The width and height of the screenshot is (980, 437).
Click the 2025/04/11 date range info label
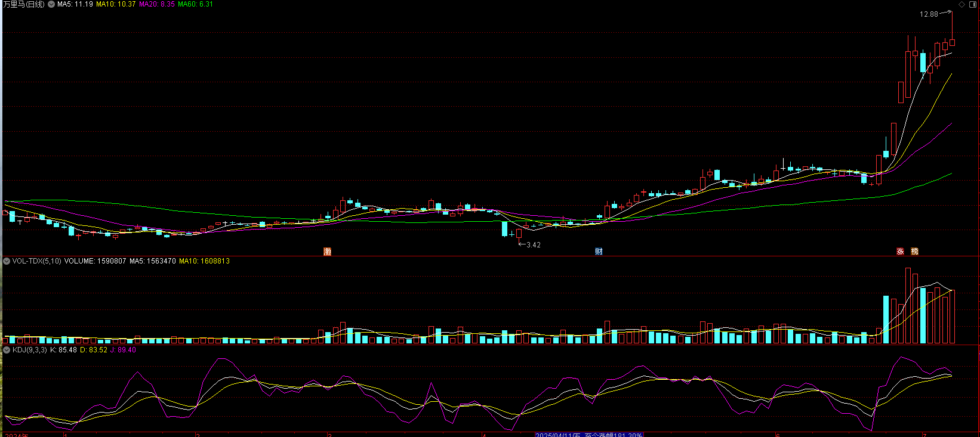click(x=589, y=435)
